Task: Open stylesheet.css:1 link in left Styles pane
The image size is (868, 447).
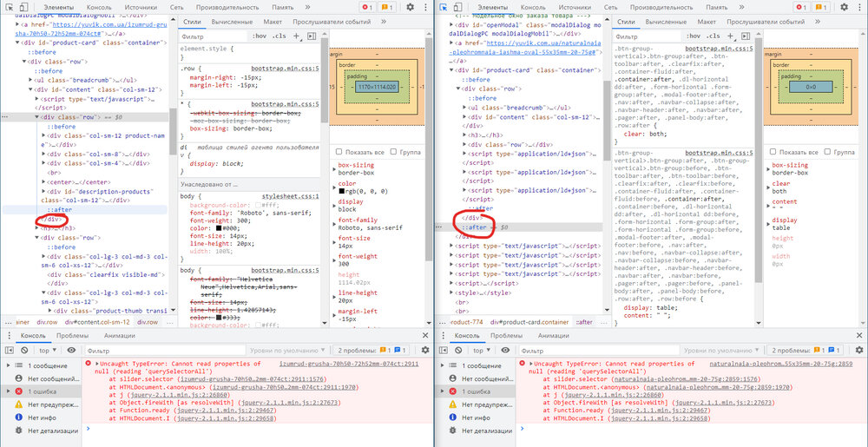Action: (291, 196)
